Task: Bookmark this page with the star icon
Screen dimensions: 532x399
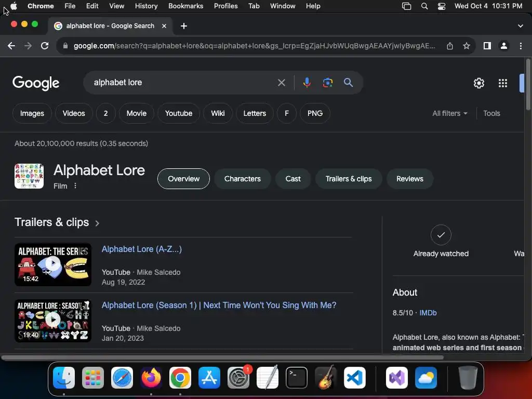Action: pos(467,46)
